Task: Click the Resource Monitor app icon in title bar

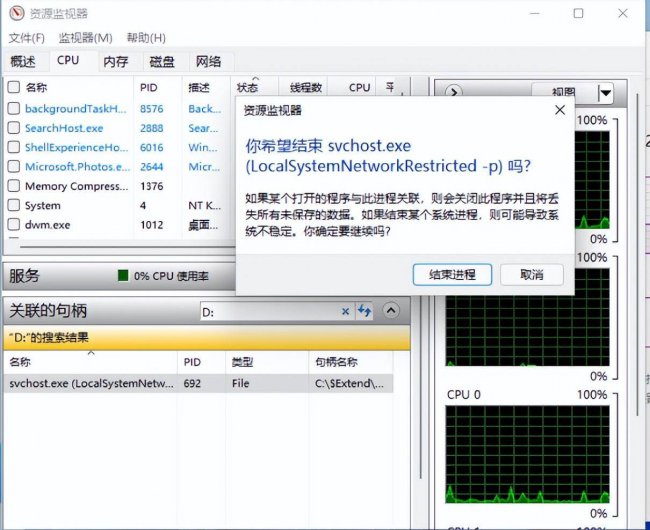Action: pyautogui.click(x=17, y=13)
